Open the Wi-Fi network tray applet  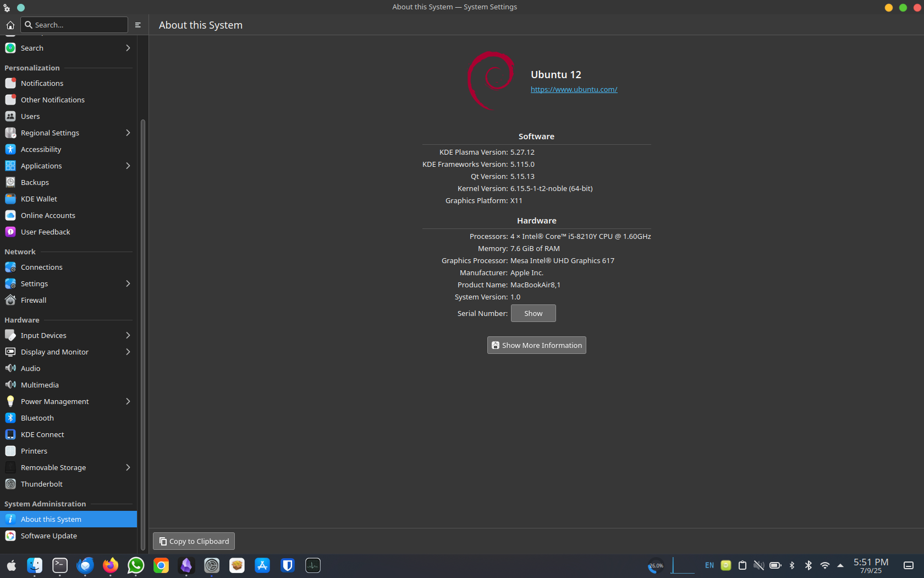point(825,565)
